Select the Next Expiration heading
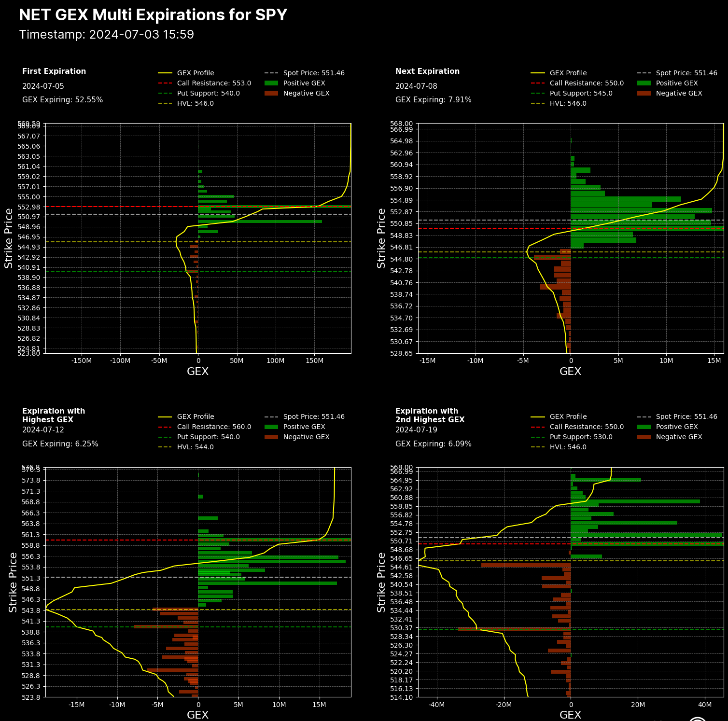This screenshot has height=721, width=728. coord(427,71)
